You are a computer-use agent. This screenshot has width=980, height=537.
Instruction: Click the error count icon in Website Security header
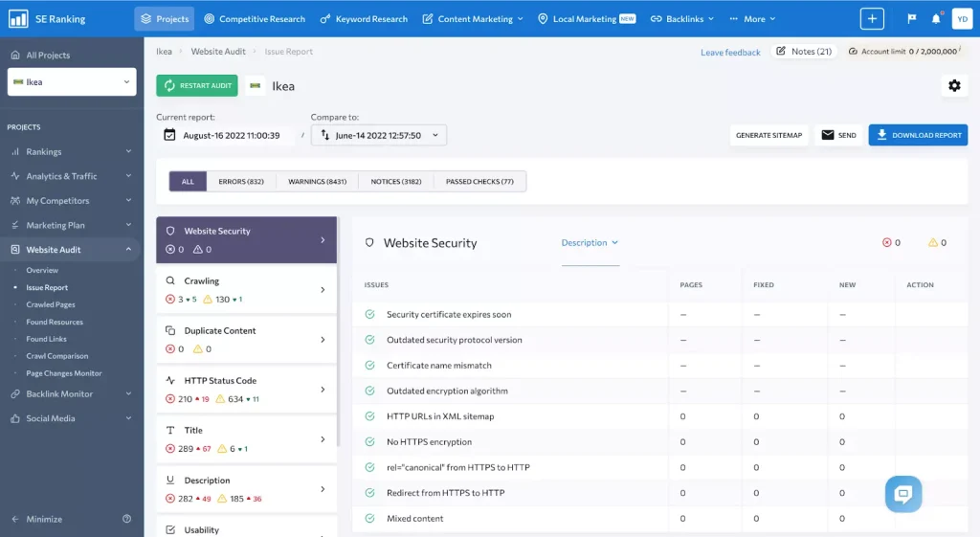coord(887,242)
